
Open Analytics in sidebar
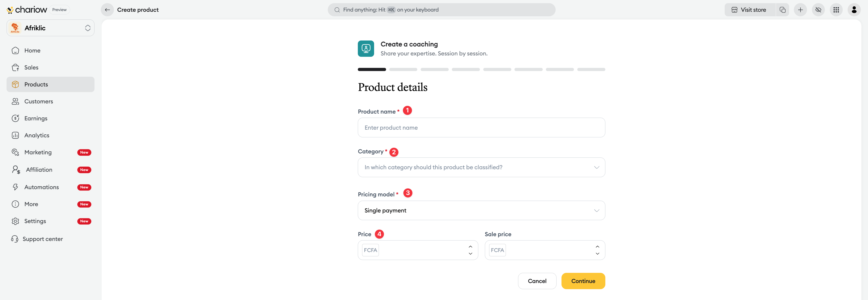[37, 136]
